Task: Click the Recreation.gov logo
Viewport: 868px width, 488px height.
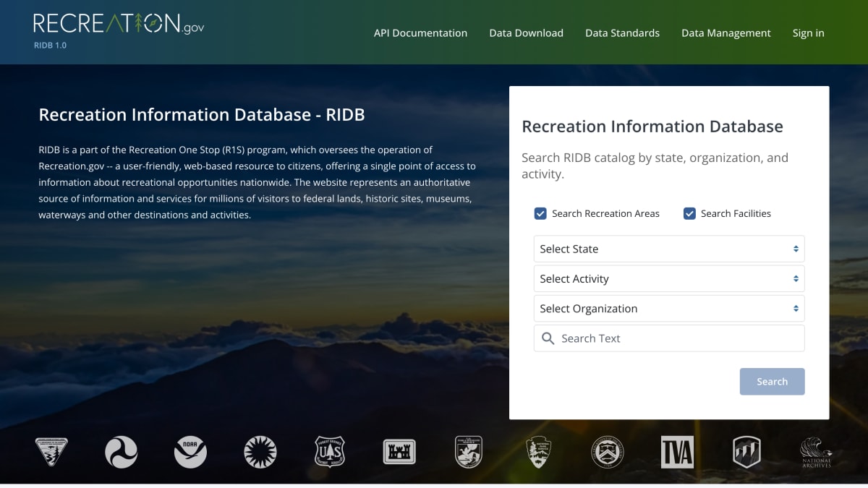Action: [x=119, y=23]
